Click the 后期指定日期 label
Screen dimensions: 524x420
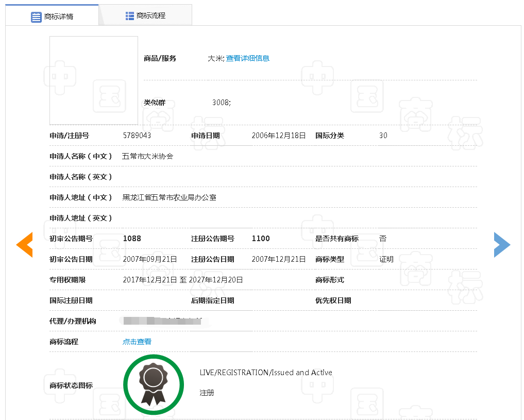pos(213,301)
